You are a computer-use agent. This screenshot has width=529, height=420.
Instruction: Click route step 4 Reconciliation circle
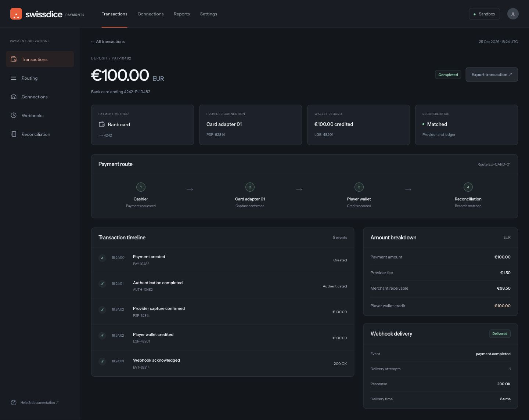coord(468,187)
